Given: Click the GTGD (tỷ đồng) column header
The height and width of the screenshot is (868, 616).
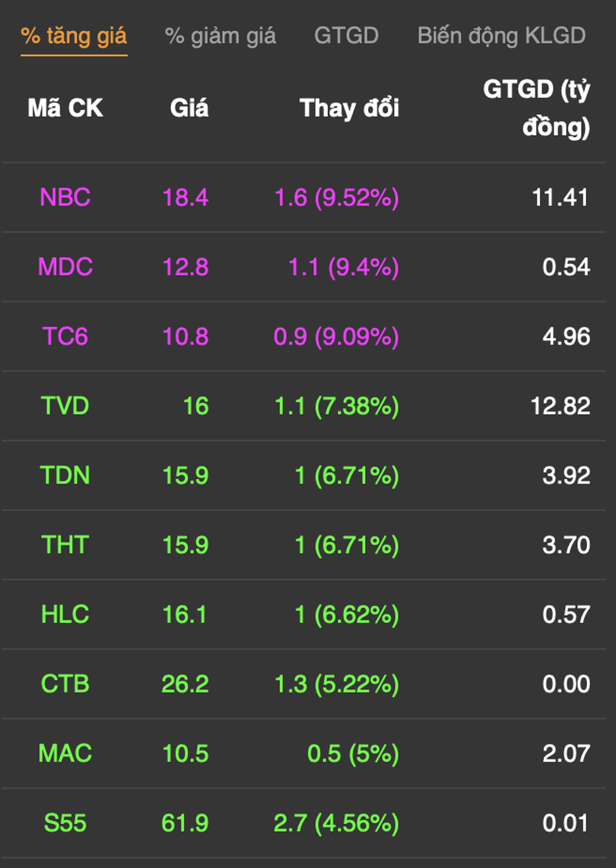Looking at the screenshot, I should 536,108.
